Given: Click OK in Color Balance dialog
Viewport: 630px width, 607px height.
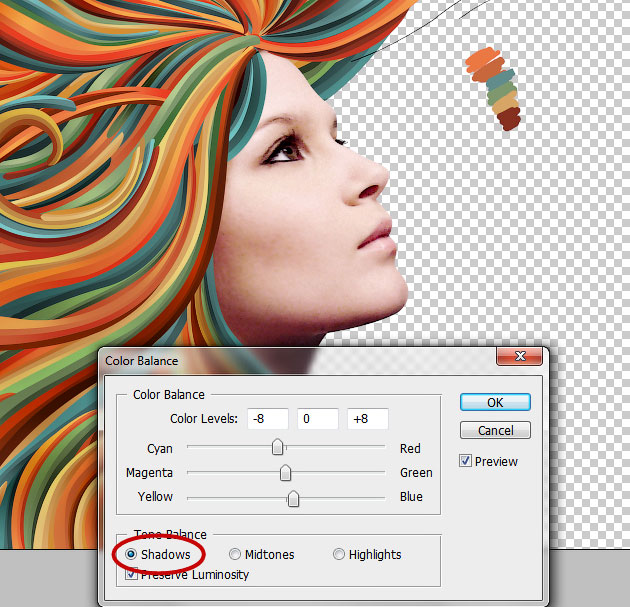Looking at the screenshot, I should click(x=495, y=402).
